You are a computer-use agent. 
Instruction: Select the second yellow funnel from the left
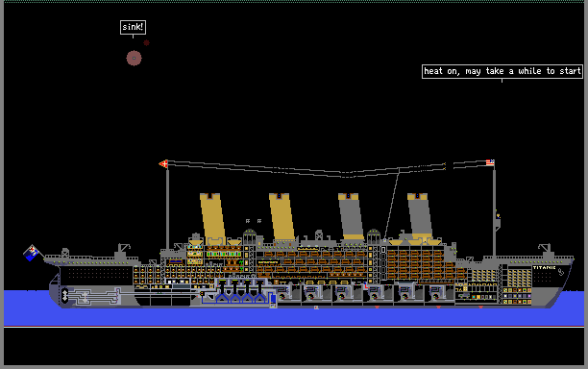click(x=282, y=217)
